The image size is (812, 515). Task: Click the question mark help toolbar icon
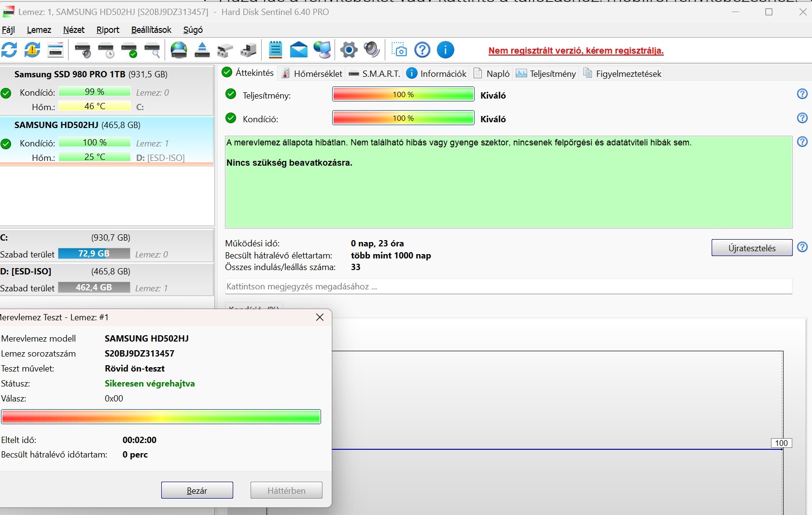click(422, 50)
